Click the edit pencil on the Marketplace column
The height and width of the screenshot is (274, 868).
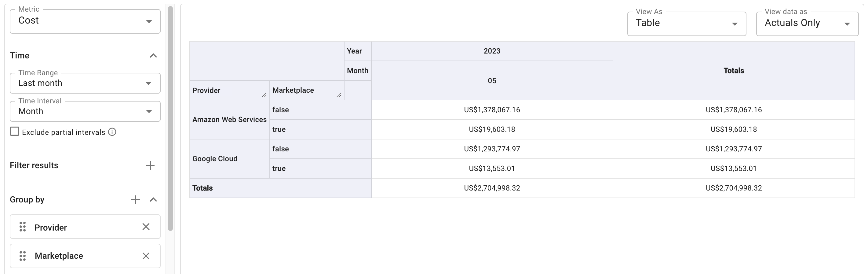(x=339, y=95)
